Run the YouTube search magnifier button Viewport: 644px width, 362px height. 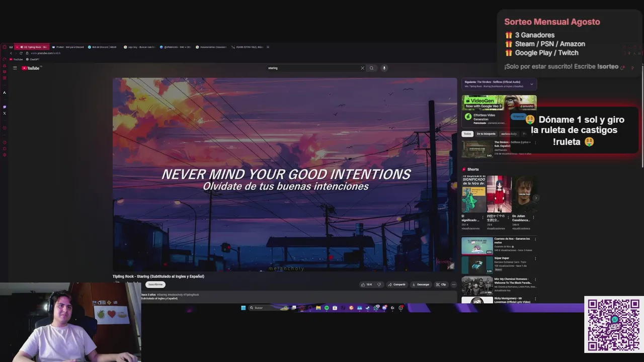point(372,68)
